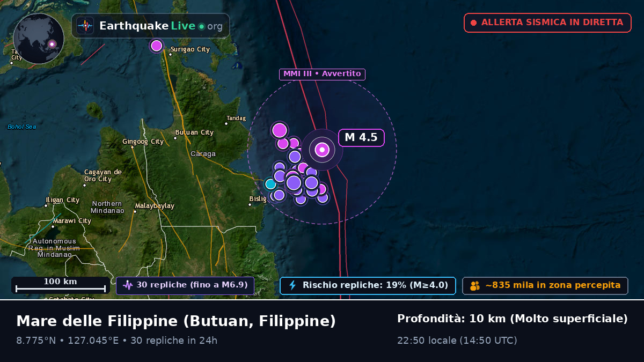Click the Mare delle Filippine headline
This screenshot has height=362, width=644.
(176, 321)
